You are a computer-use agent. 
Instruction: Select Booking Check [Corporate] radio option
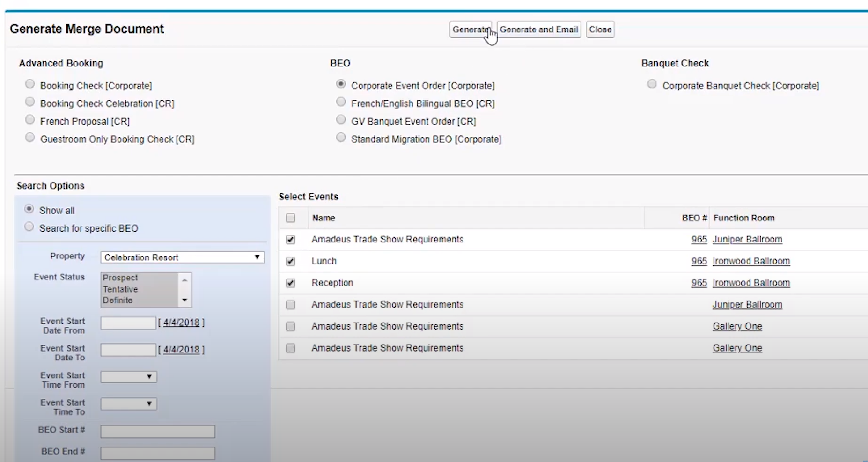(x=30, y=84)
